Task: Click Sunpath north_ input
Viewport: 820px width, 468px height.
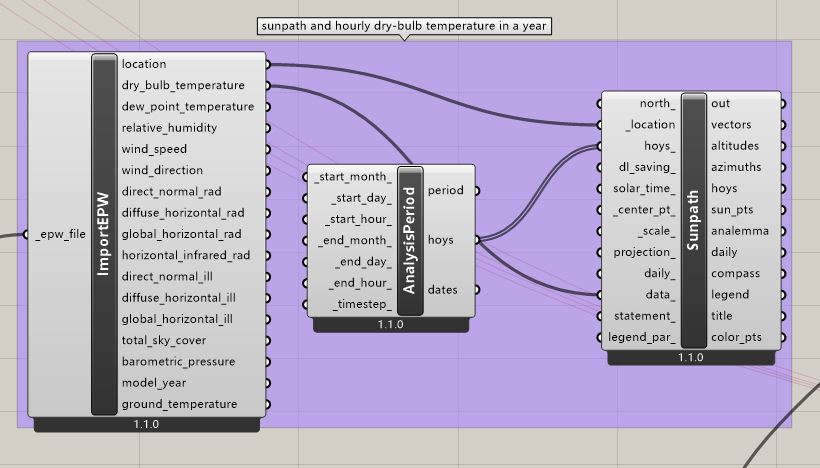Action: click(657, 104)
